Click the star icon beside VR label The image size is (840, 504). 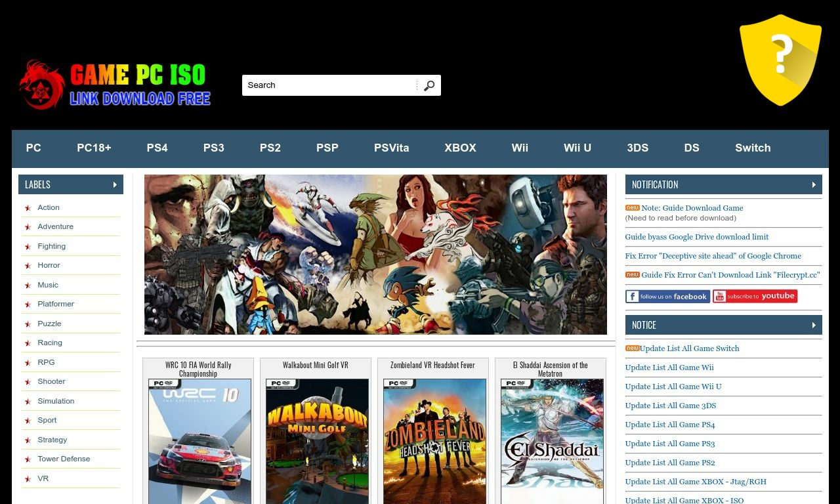[x=28, y=479]
